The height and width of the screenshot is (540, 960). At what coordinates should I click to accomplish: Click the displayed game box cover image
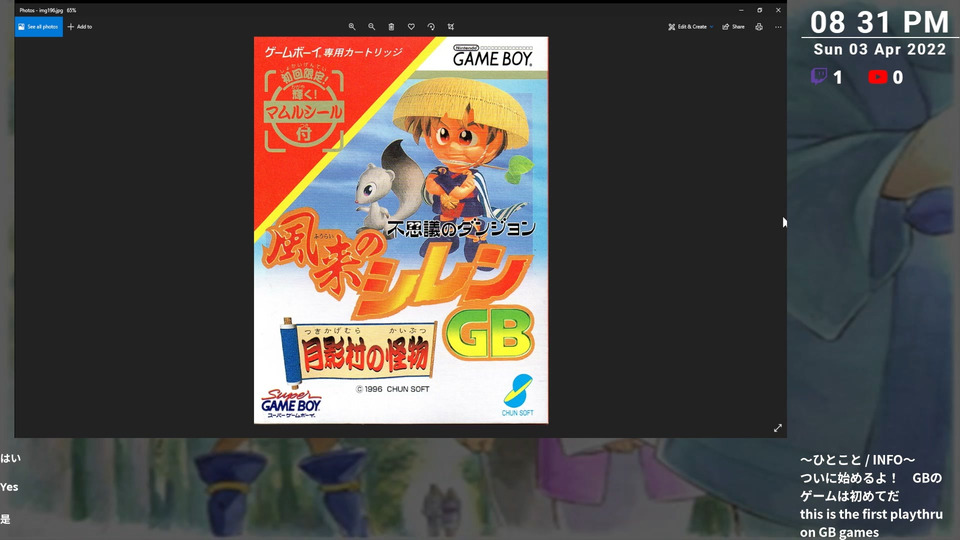(401, 230)
